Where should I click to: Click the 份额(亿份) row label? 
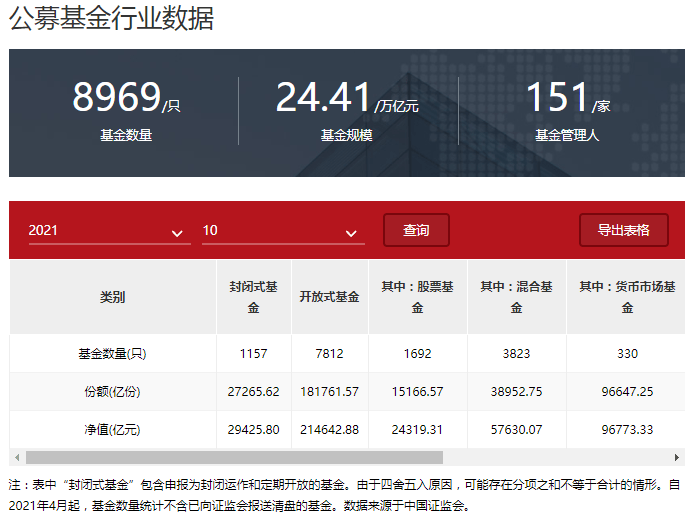click(112, 392)
